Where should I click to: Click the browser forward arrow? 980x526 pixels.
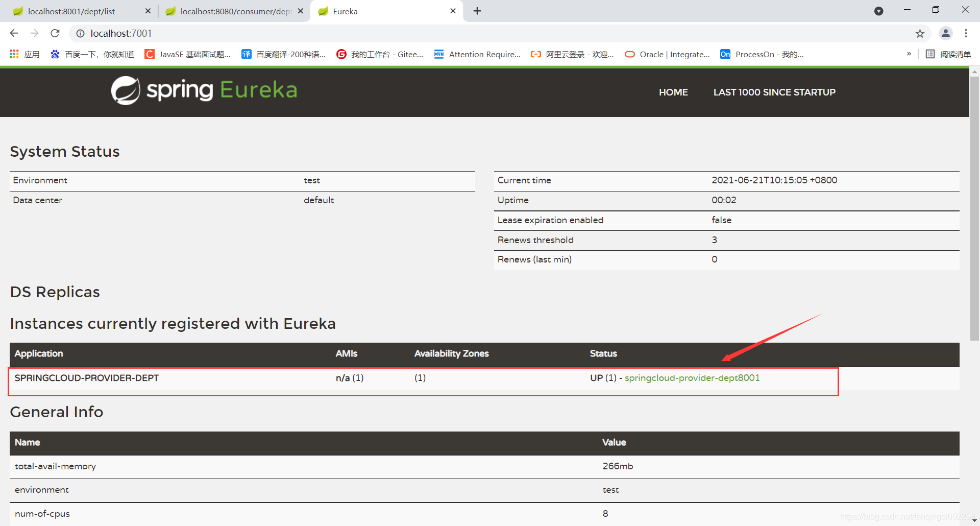click(34, 33)
